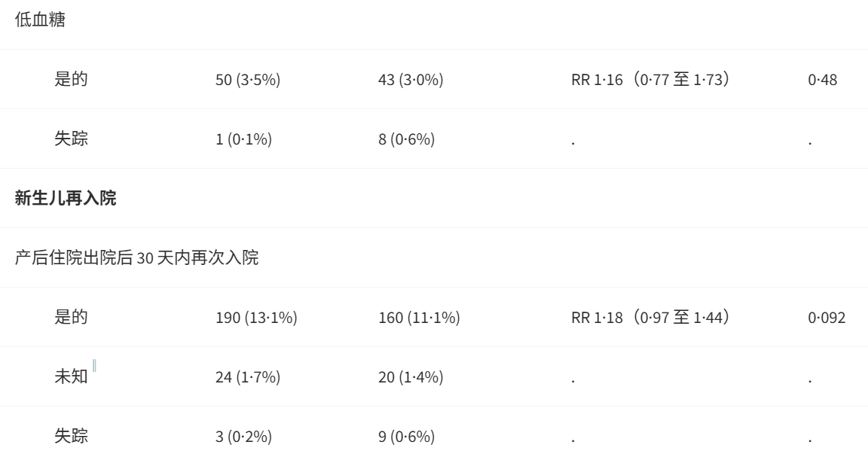Select the cell showing 3 (0·2%)
Viewport: 868px width, 457px height.
point(243,437)
